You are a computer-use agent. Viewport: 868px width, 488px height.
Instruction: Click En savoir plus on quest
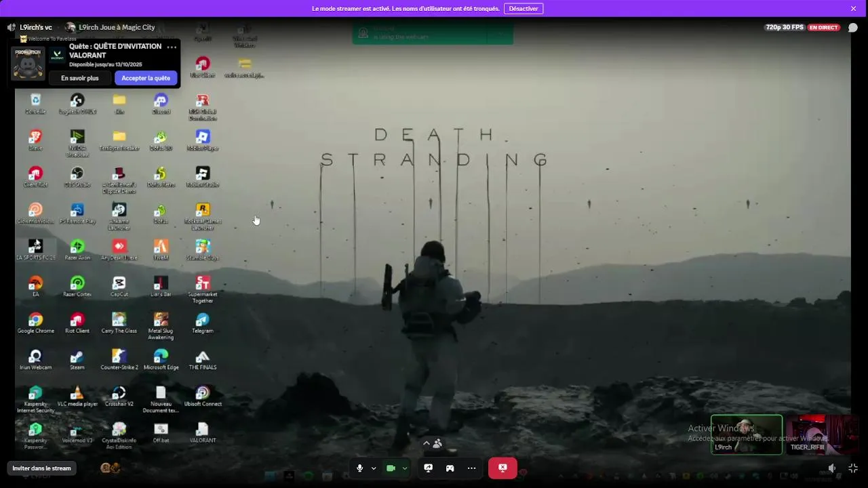click(80, 78)
